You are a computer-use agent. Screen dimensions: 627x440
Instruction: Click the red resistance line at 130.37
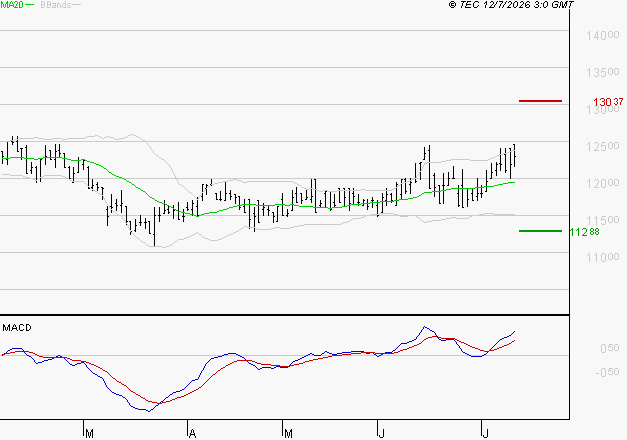[x=540, y=101]
